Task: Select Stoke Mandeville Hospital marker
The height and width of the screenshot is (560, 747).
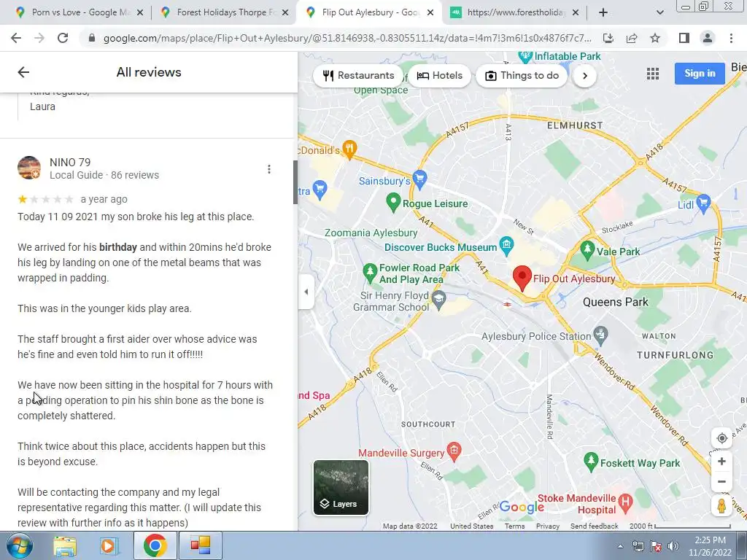Action: pyautogui.click(x=625, y=502)
